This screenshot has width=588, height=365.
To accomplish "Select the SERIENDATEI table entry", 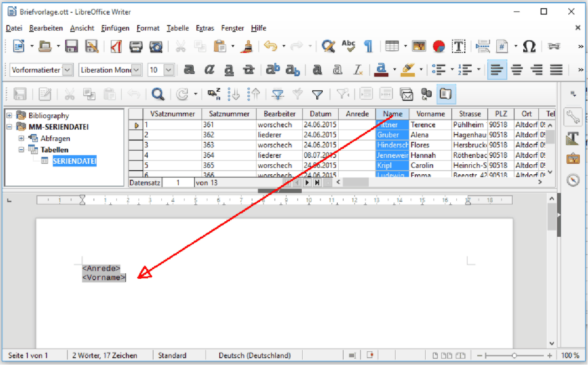I will click(x=74, y=161).
